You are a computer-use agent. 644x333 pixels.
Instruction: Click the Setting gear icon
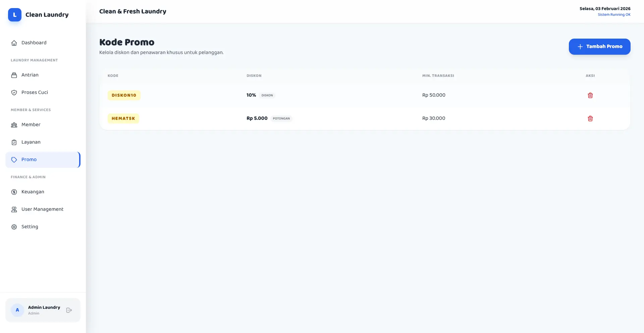click(14, 227)
